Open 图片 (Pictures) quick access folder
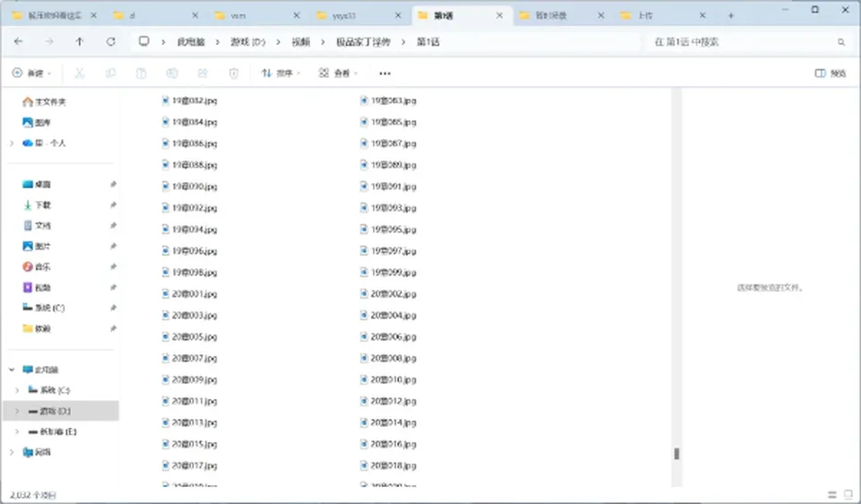 tap(36, 246)
